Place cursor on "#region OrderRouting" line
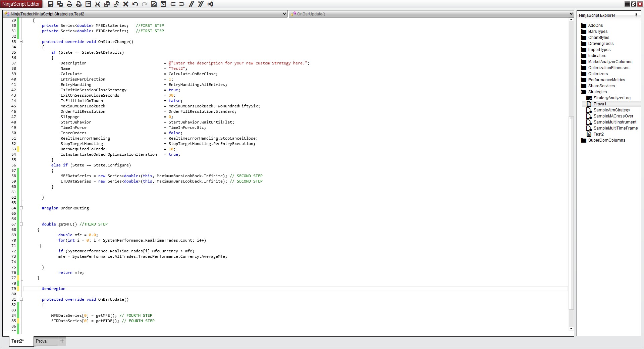The height and width of the screenshot is (349, 644). (65, 208)
